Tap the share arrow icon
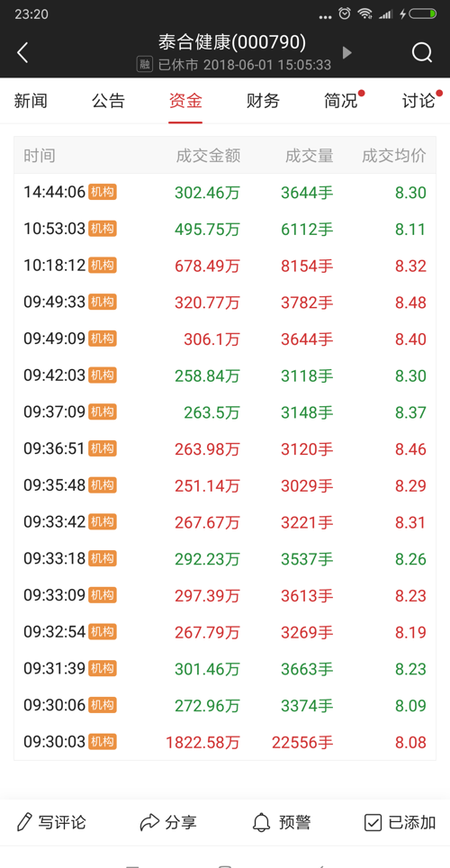This screenshot has width=450, height=868. [149, 823]
